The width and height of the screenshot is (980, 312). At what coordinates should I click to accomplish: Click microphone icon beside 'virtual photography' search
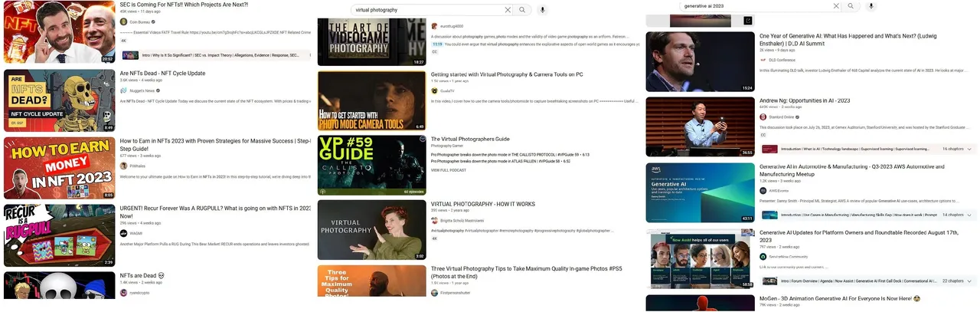pos(543,10)
